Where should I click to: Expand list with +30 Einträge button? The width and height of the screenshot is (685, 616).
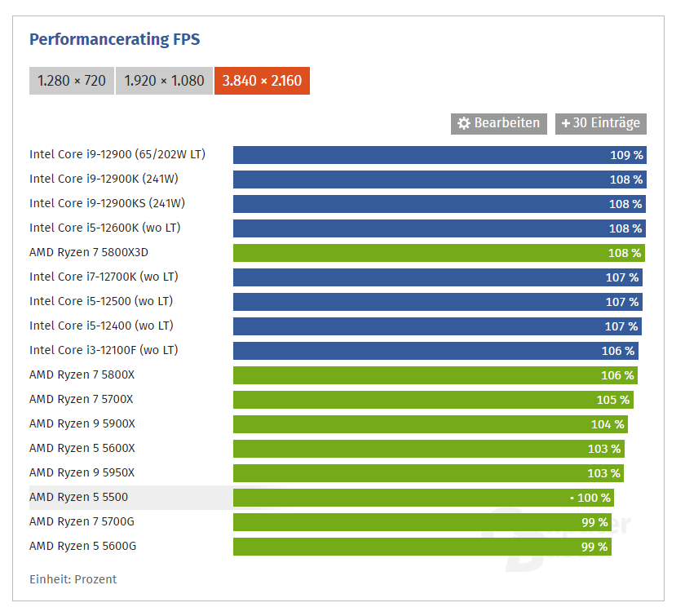601,124
